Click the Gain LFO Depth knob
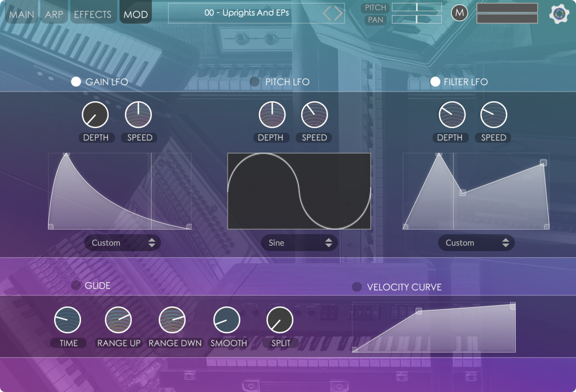Viewport: 576px width, 392px height. (x=95, y=115)
